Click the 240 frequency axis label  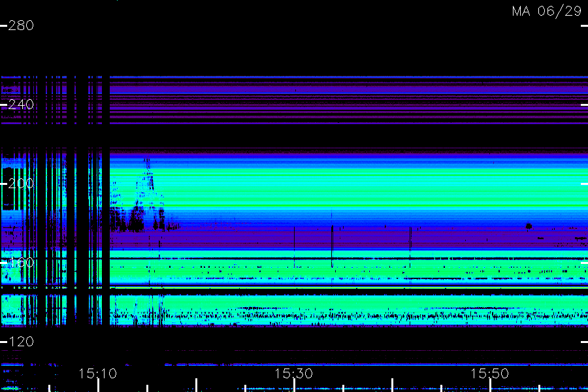[21, 105]
